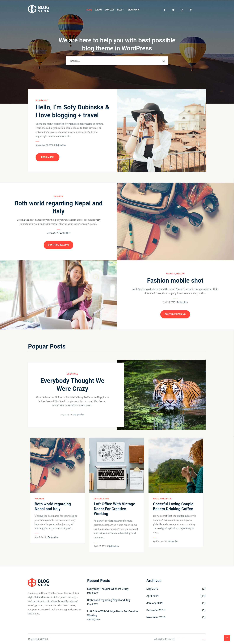This screenshot has height=644, width=234.
Task: Open recent post Everybody Thought We Were Crazy
Action: point(108,589)
